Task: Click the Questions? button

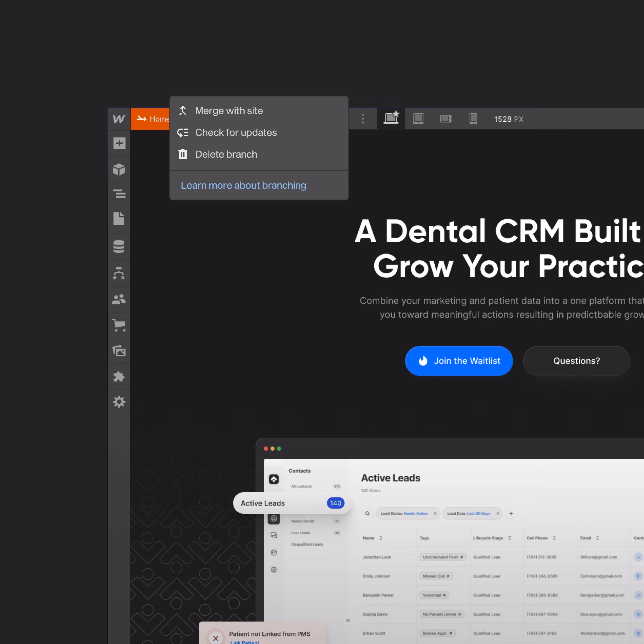Action: (577, 361)
